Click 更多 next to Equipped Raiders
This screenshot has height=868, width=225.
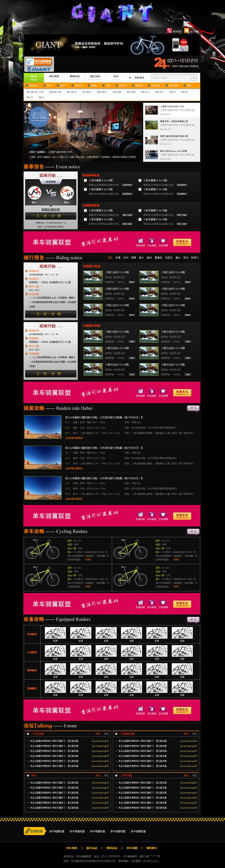pyautogui.click(x=193, y=620)
